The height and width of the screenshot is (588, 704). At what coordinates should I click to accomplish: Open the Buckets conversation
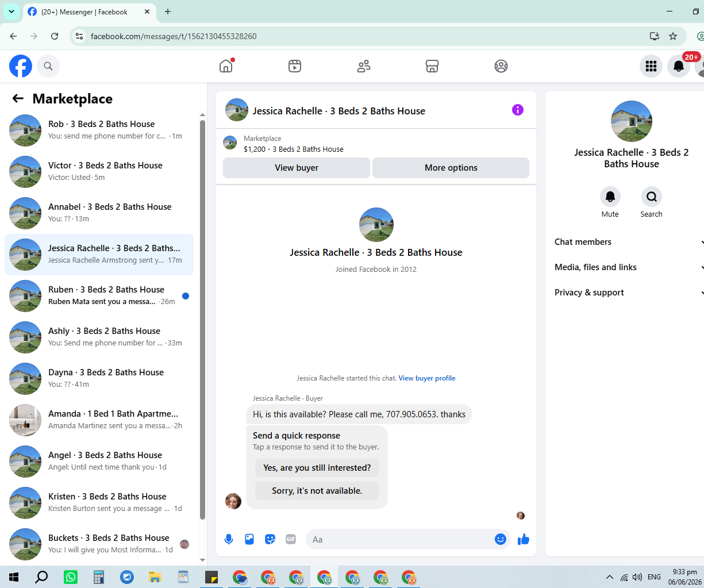click(99, 544)
